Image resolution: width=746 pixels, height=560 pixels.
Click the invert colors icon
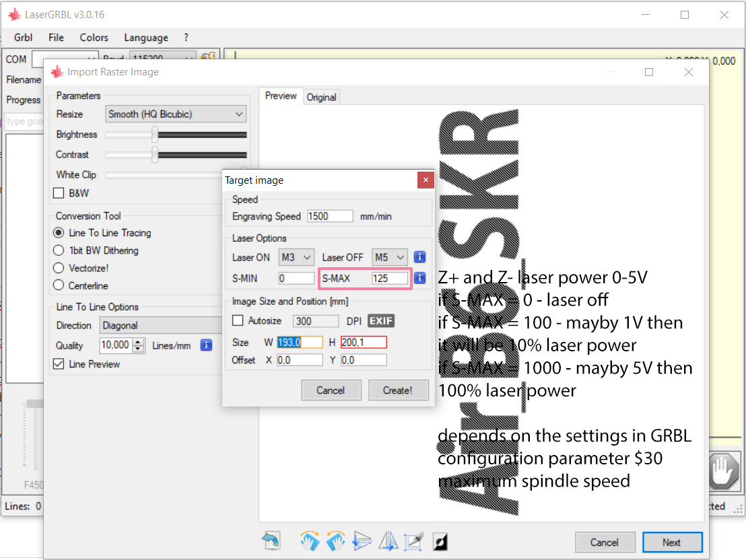440,541
